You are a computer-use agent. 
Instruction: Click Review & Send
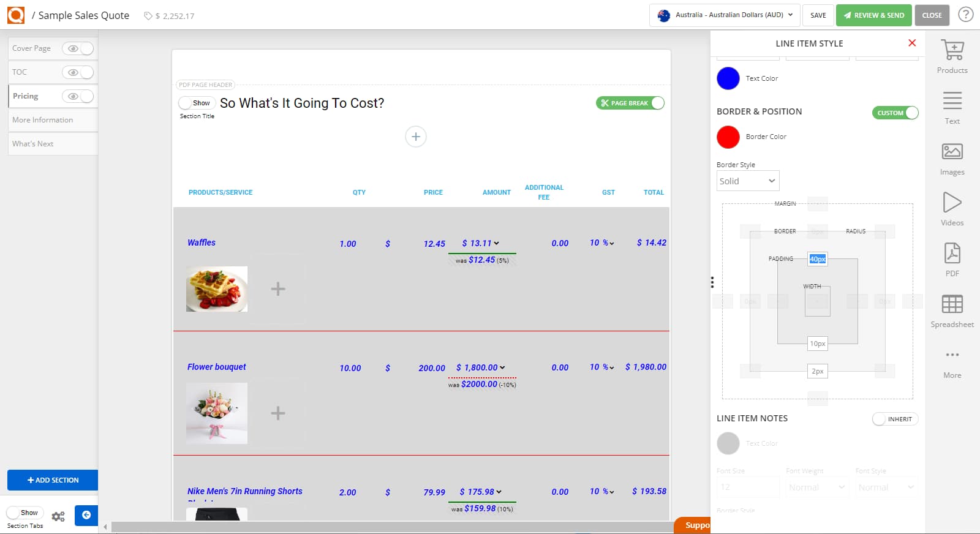coord(874,15)
